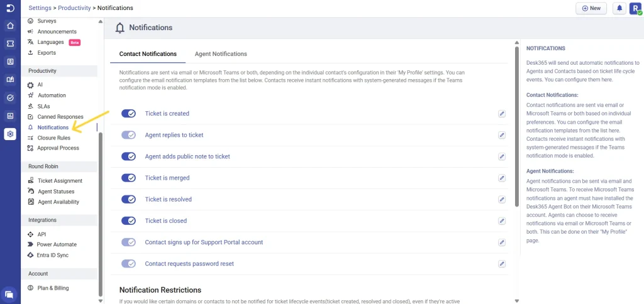Open Entra ID Sync settings
This screenshot has height=304, width=644.
point(53,255)
